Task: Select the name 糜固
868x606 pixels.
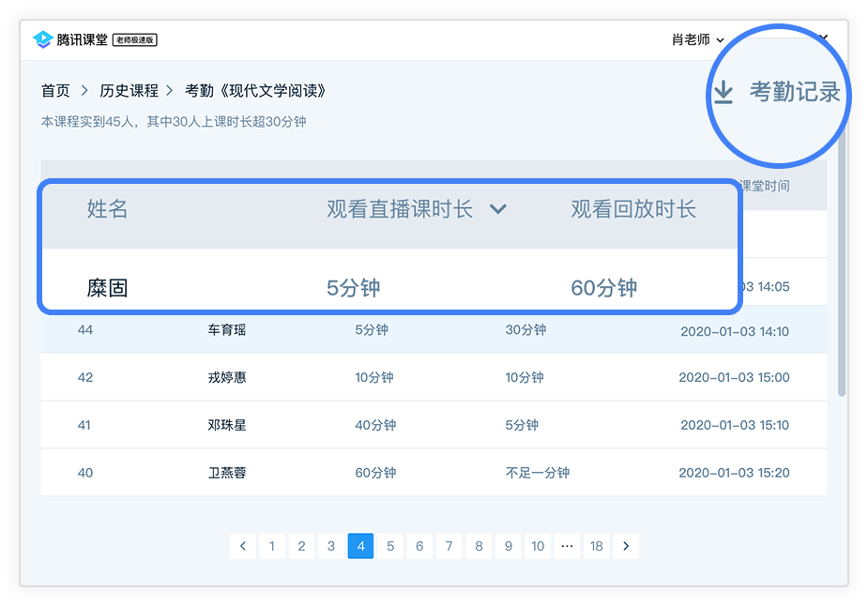Action: [x=107, y=288]
